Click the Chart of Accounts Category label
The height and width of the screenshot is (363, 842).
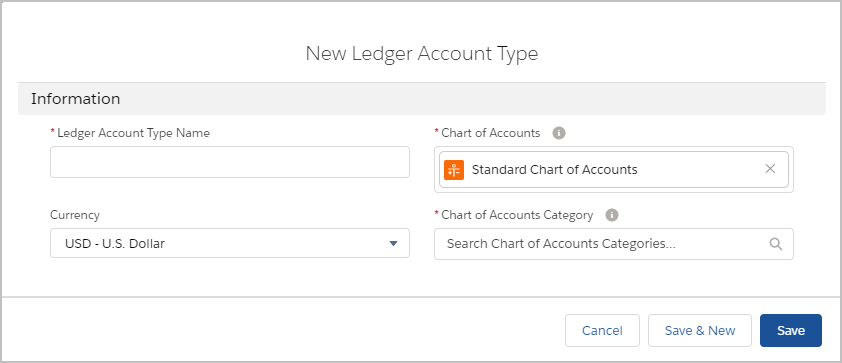coord(517,215)
